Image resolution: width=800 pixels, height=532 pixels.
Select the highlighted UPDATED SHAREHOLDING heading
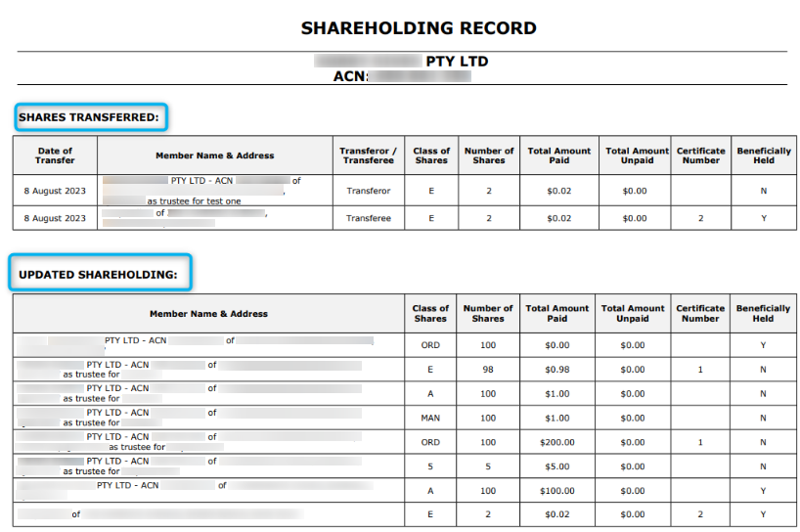[100, 275]
